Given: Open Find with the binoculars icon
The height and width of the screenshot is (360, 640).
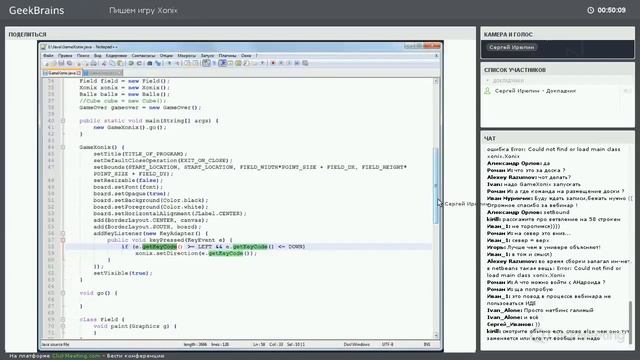Looking at the screenshot, I should 150,63.
